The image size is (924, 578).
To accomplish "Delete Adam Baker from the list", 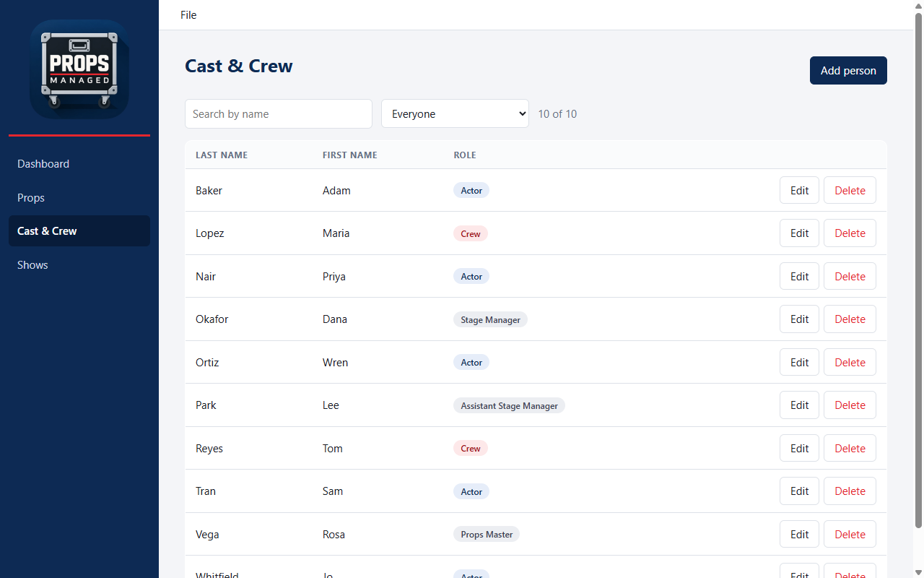I will tap(850, 191).
